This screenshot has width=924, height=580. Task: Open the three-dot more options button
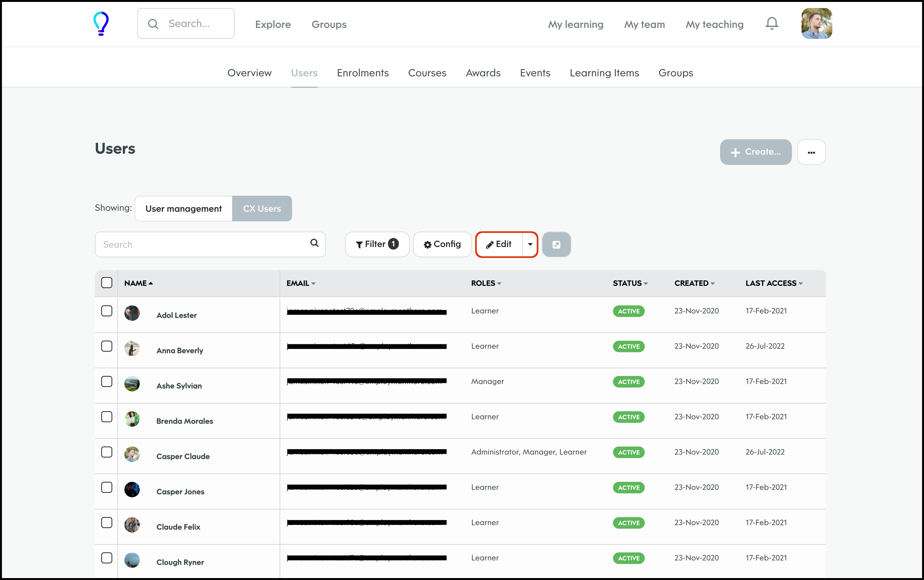pyautogui.click(x=811, y=152)
